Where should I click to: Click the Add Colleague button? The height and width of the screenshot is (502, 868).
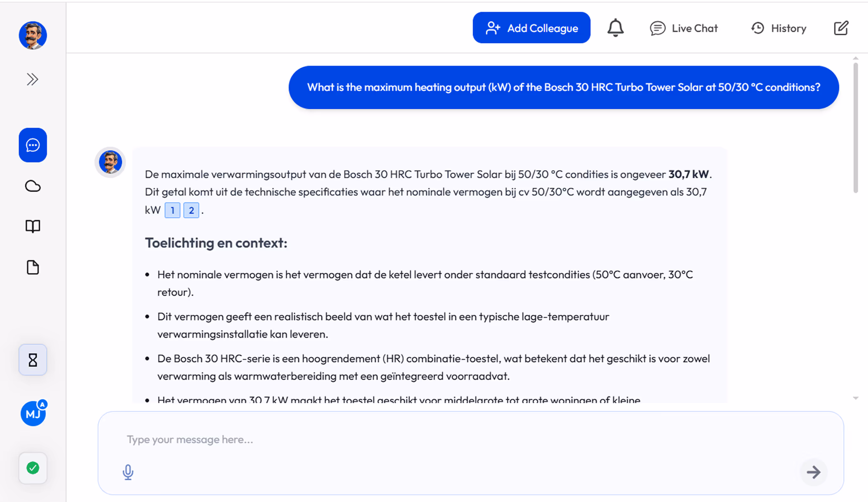pos(531,28)
